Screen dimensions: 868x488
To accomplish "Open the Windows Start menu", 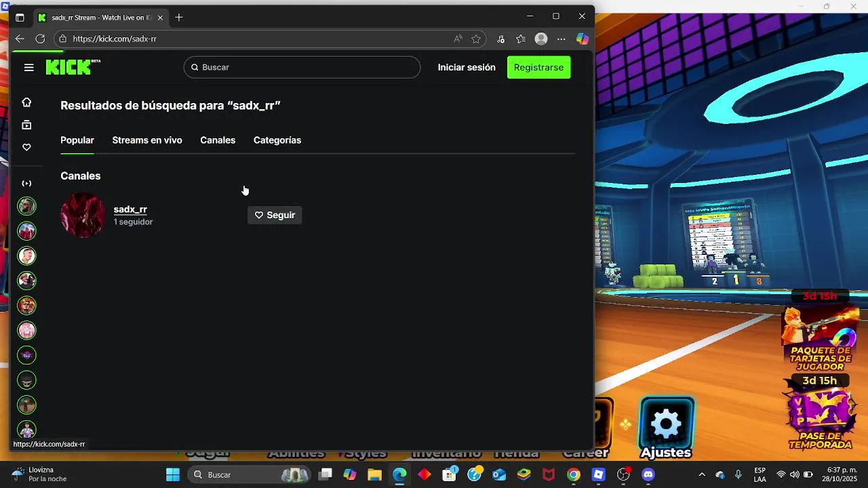I will (x=173, y=474).
